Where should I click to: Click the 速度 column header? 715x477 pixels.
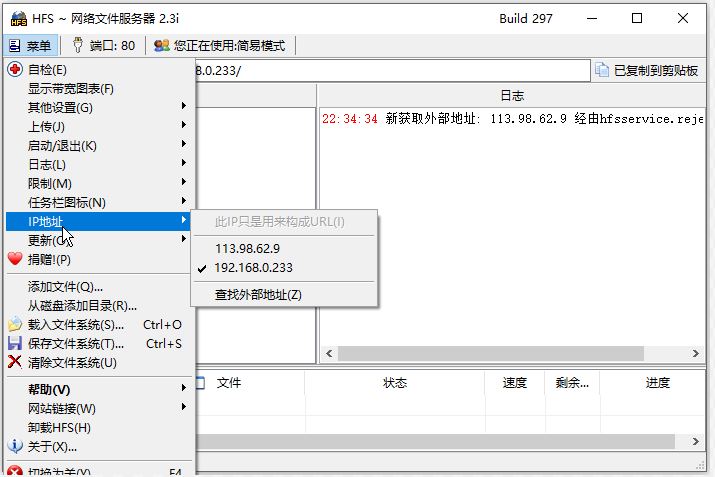[515, 383]
